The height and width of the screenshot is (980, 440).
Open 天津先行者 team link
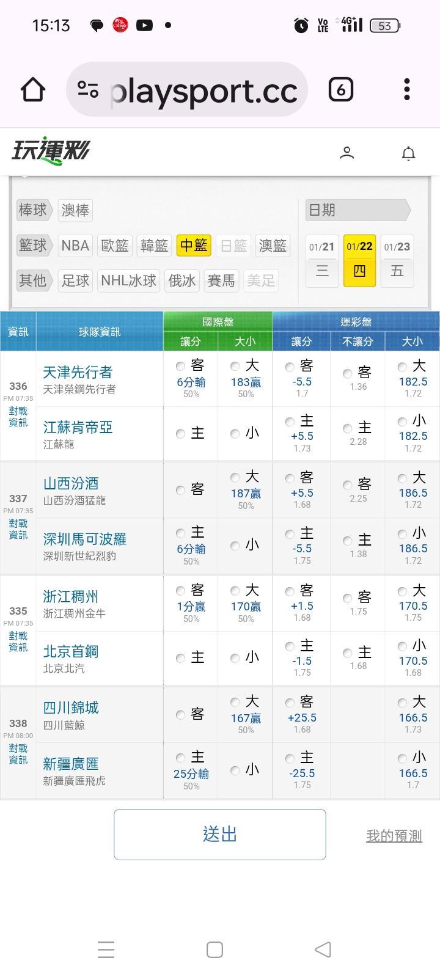point(78,372)
